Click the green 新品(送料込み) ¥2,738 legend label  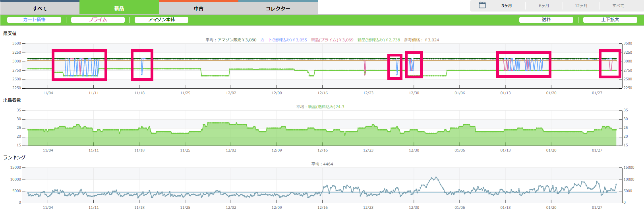pyautogui.click(x=379, y=40)
